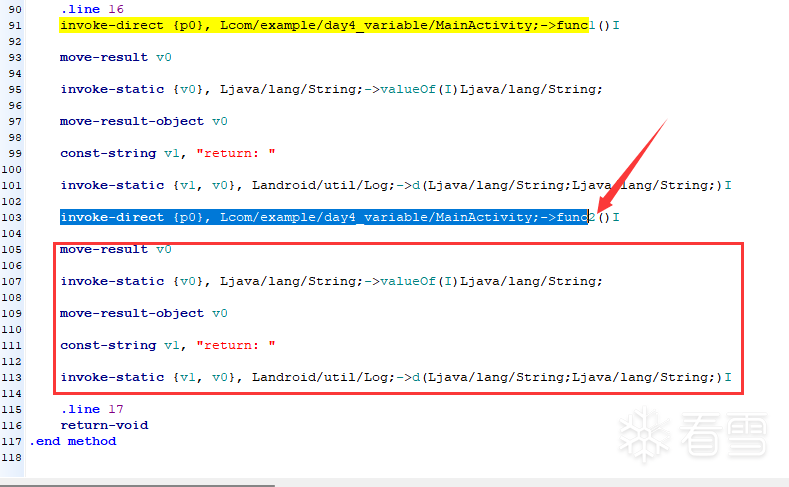Click the red "return: " string on line 99
This screenshot has width=789, height=487.
tap(236, 153)
